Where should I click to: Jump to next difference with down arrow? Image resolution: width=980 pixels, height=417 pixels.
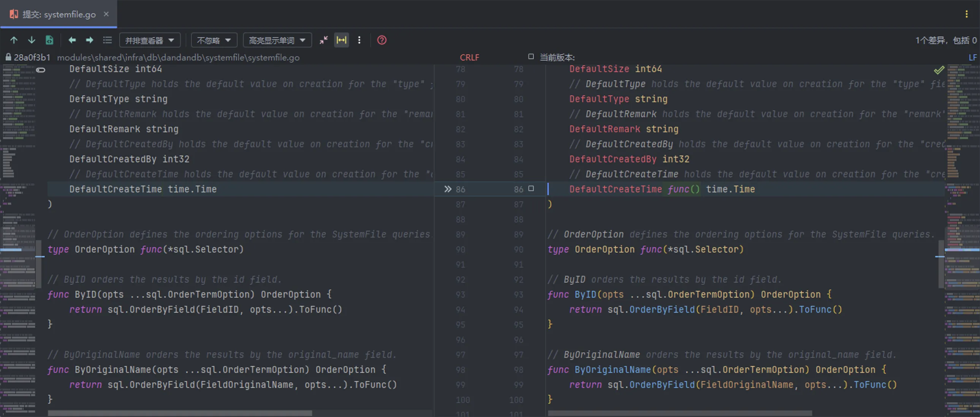point(32,40)
